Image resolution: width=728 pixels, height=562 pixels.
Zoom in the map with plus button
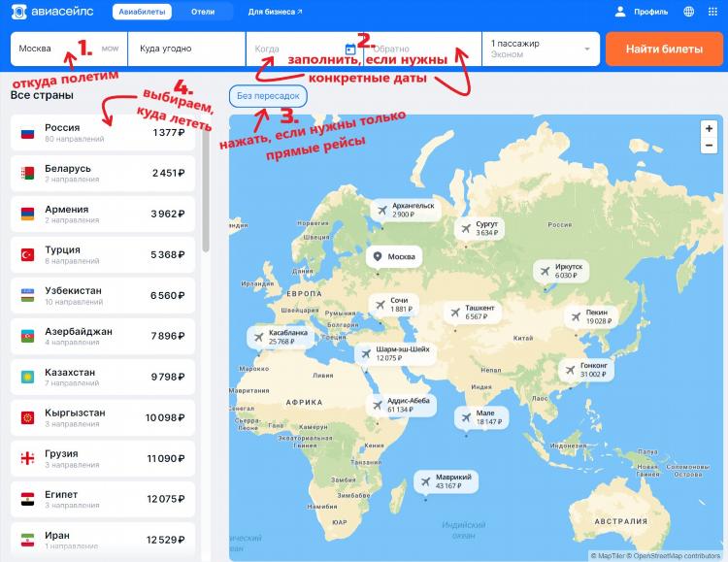pos(709,129)
